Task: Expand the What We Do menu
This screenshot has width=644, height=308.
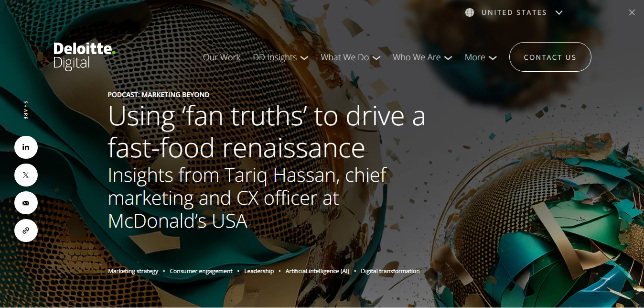Action: click(x=351, y=57)
